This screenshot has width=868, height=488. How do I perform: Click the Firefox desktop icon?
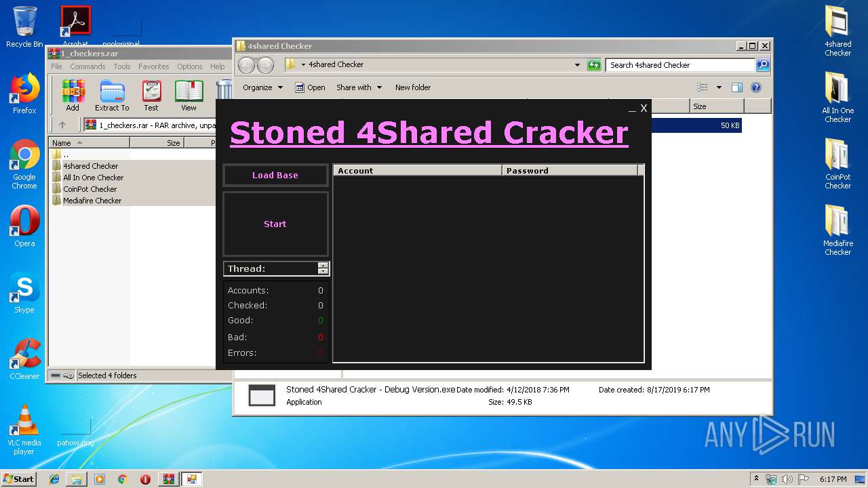point(24,94)
